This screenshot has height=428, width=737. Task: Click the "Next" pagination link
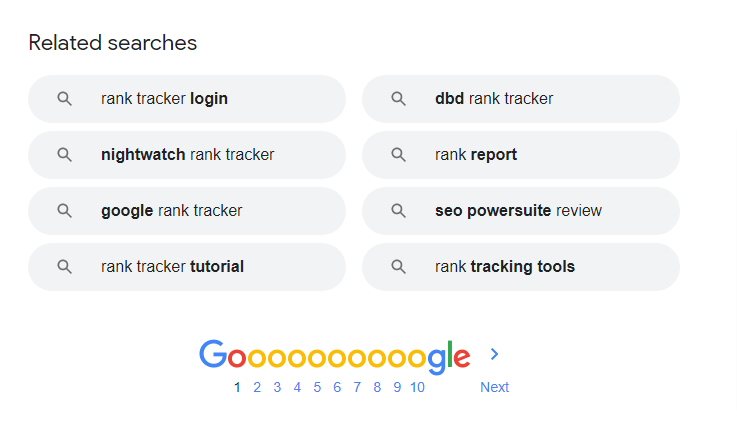pyautogui.click(x=494, y=388)
